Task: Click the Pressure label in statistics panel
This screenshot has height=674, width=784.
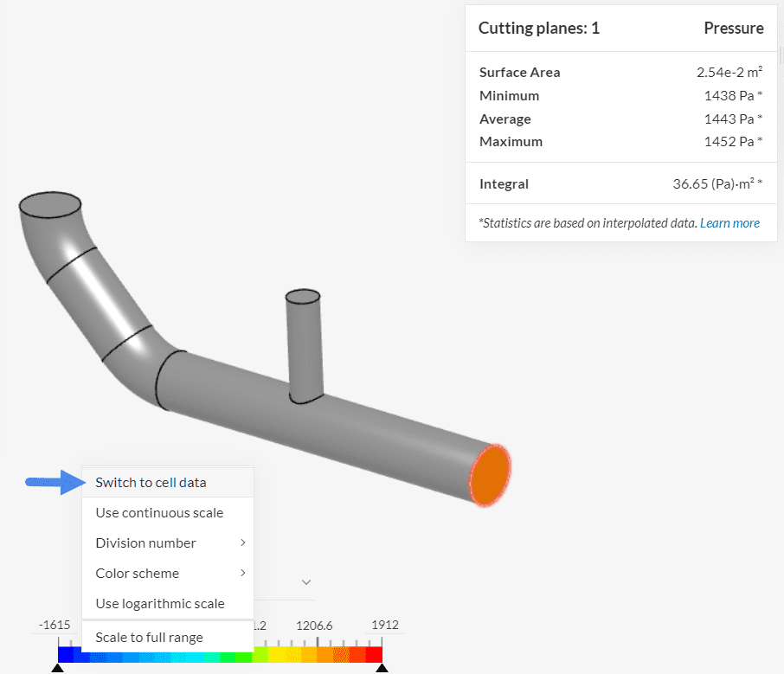Action: point(734,29)
